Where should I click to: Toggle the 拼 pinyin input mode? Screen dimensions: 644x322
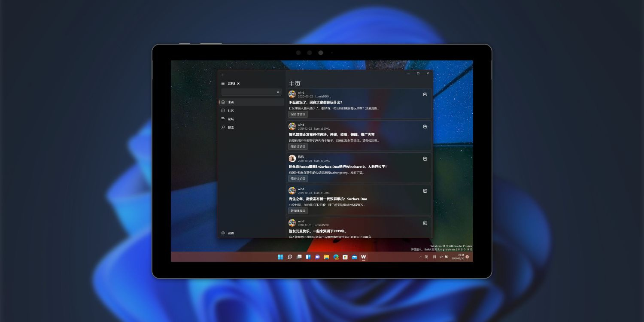435,257
